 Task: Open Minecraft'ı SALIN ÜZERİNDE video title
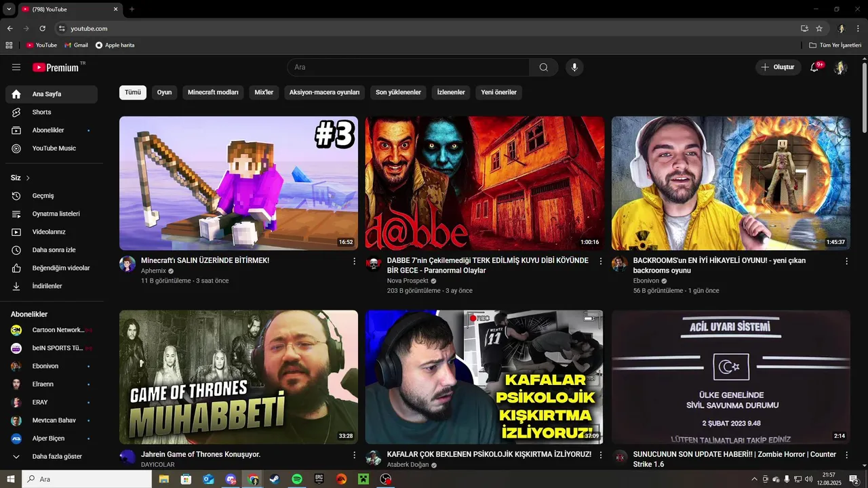coord(205,260)
